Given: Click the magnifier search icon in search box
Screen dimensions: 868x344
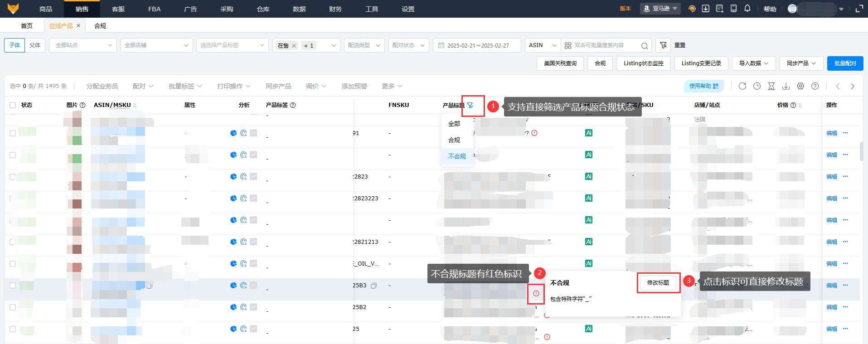Looking at the screenshot, I should pos(644,45).
